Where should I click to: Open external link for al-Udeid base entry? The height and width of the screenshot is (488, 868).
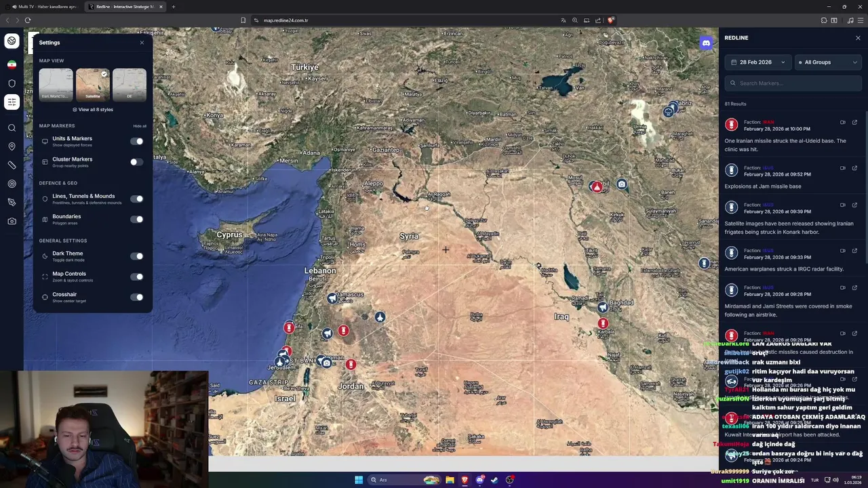pyautogui.click(x=854, y=122)
